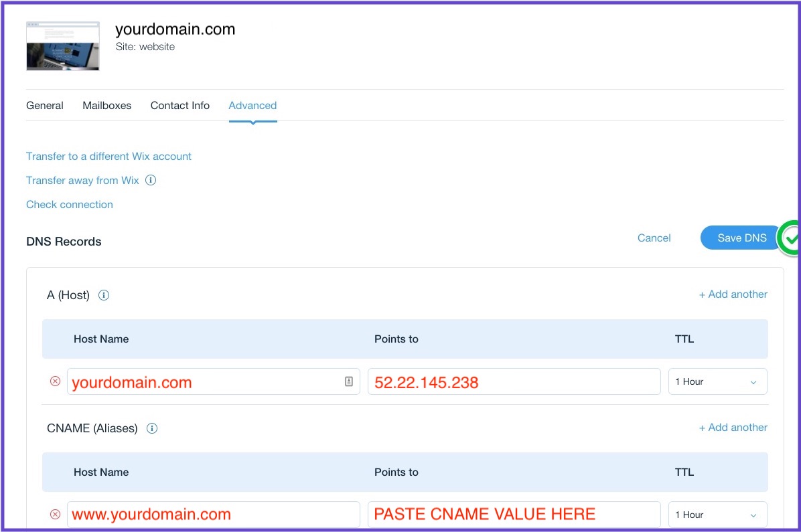801x532 pixels.
Task: Click the Check connection link
Action: (70, 204)
